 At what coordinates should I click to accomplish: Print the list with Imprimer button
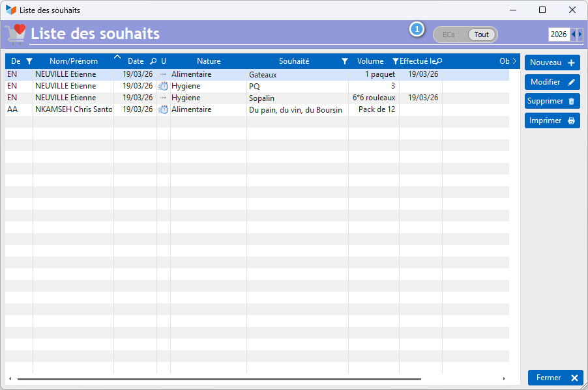coord(552,120)
